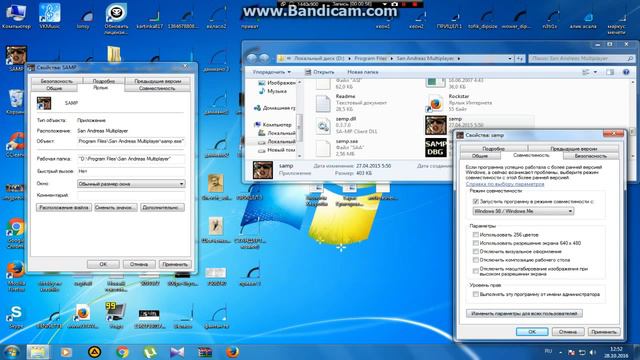Click OK in samp compatibility dialog
Image resolution: width=640 pixels, height=360 pixels.
[532, 332]
